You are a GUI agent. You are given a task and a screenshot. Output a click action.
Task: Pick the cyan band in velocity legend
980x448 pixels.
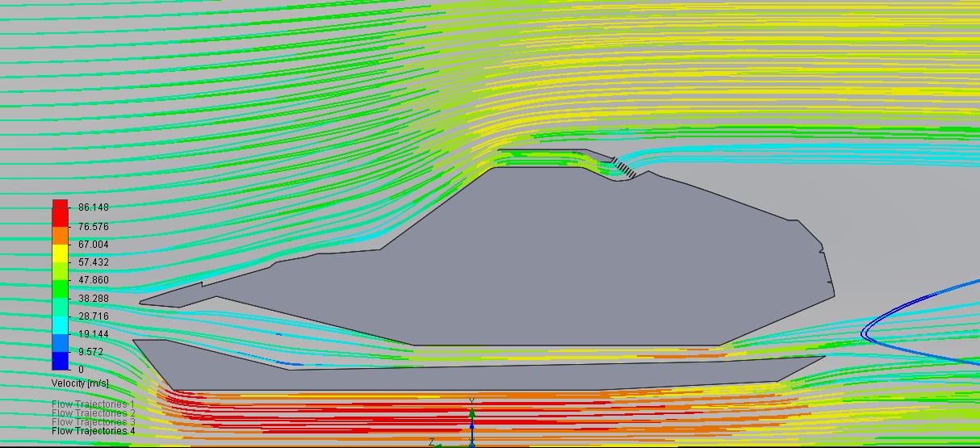(60, 324)
